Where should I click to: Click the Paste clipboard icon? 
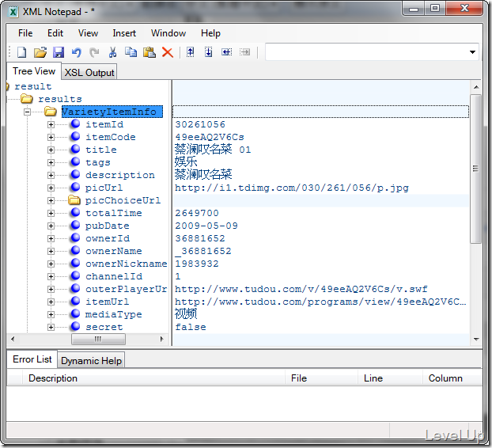pyautogui.click(x=149, y=52)
